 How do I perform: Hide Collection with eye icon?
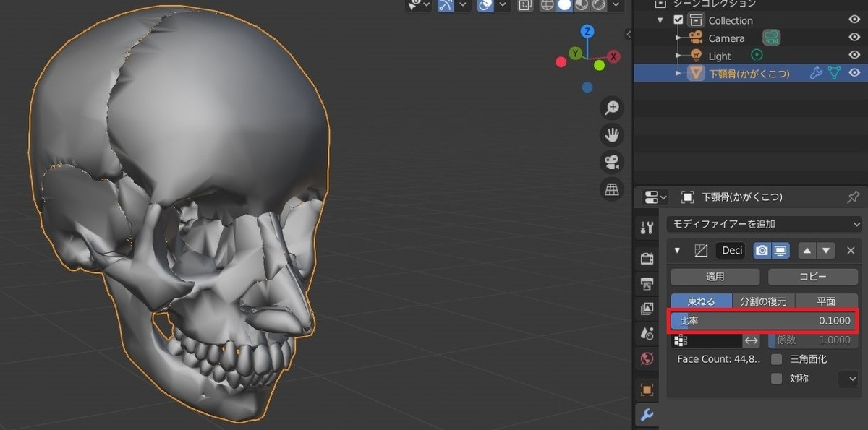click(x=854, y=20)
